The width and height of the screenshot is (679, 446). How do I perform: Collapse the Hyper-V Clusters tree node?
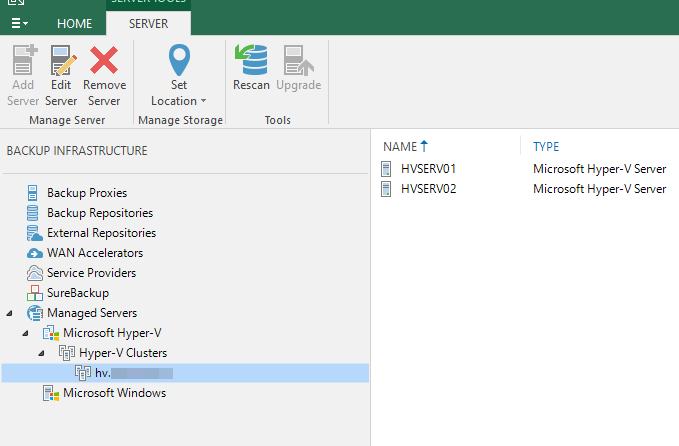click(x=42, y=353)
